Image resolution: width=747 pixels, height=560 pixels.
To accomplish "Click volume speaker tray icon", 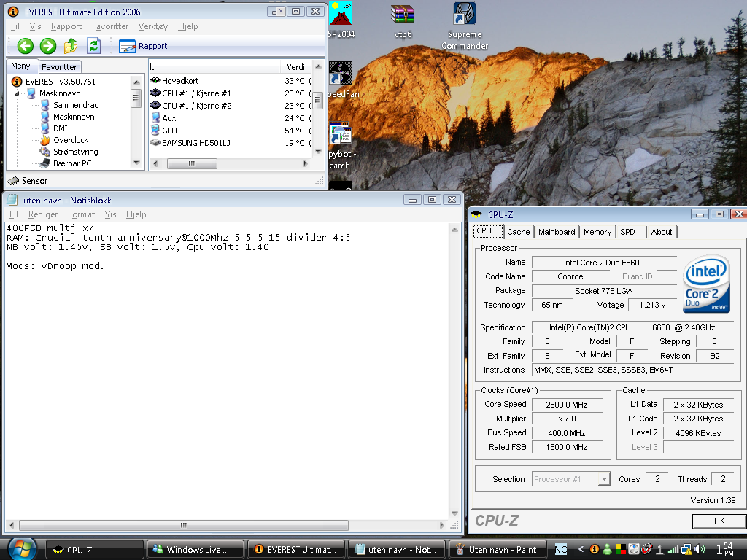I will (x=700, y=550).
